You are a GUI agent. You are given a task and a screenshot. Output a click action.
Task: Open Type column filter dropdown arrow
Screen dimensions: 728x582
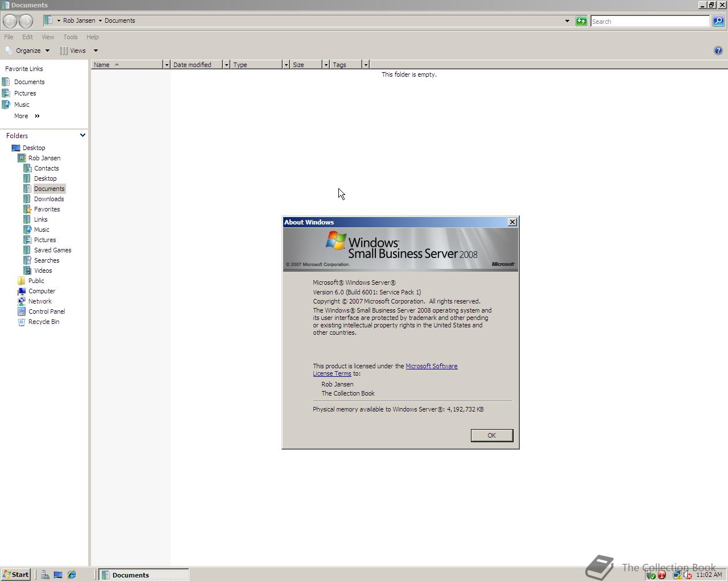tap(286, 65)
